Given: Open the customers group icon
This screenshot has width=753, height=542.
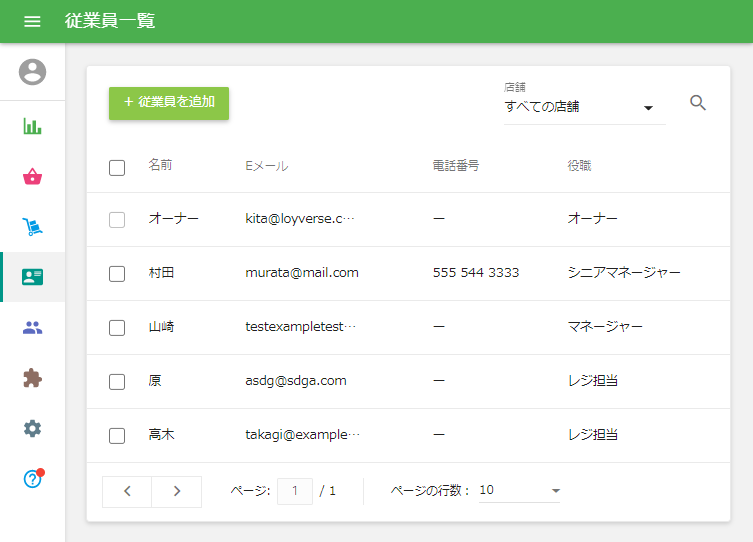Looking at the screenshot, I should [33, 327].
